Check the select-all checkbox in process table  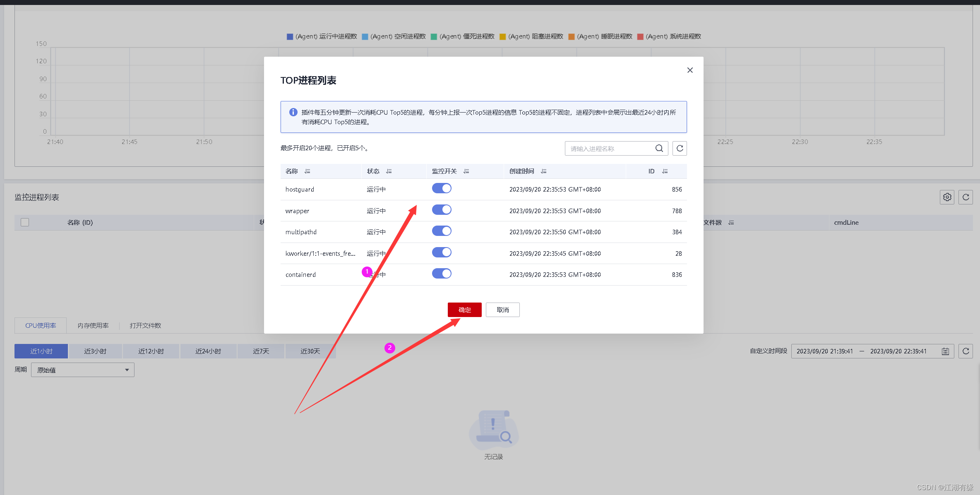pos(25,223)
